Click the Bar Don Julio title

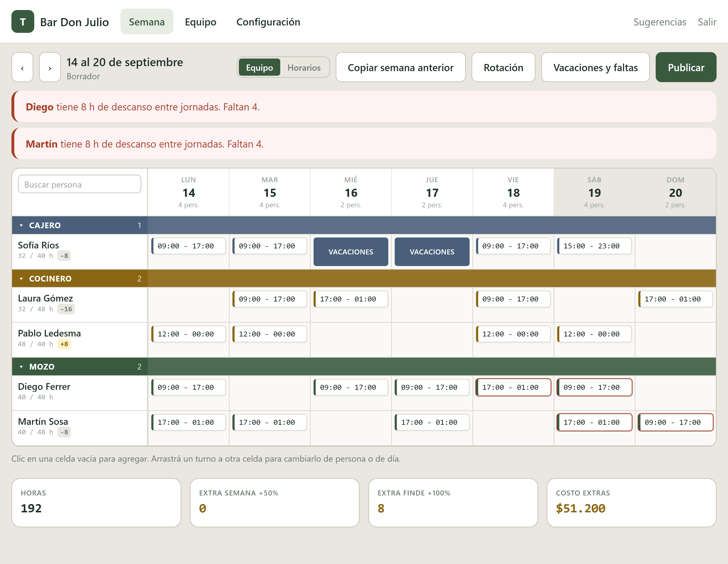click(x=74, y=22)
